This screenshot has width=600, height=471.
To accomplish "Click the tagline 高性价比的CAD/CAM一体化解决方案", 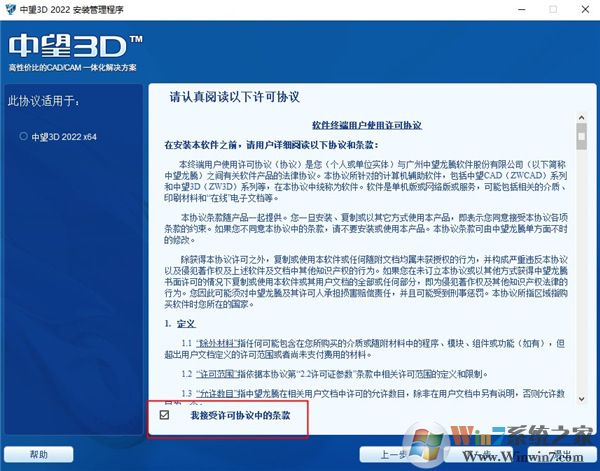I will tap(73, 68).
